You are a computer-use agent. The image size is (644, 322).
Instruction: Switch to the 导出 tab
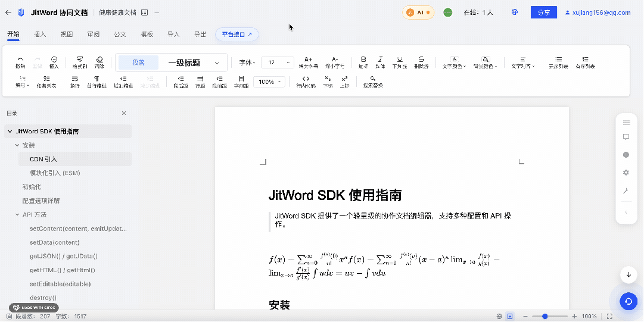tap(200, 34)
